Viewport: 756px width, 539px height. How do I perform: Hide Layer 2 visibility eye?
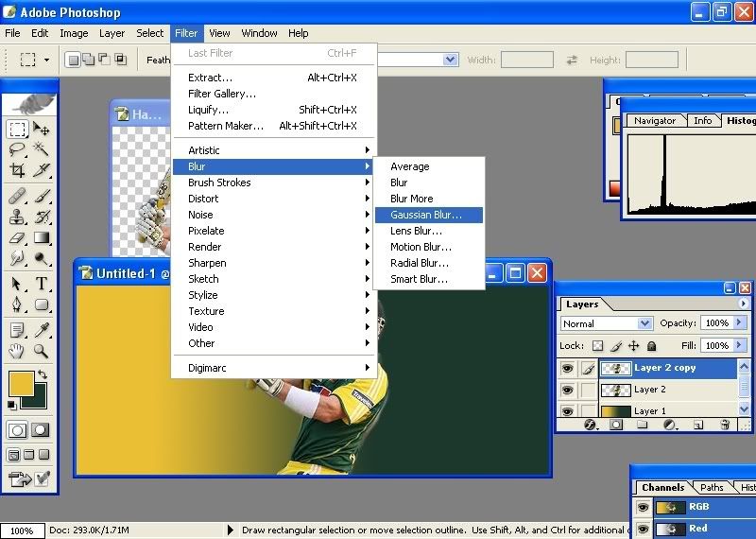click(x=568, y=390)
